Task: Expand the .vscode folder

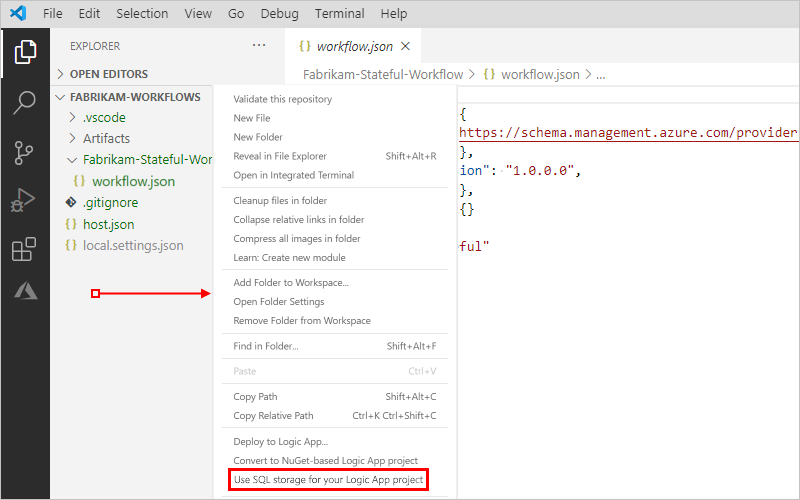Action: point(72,117)
